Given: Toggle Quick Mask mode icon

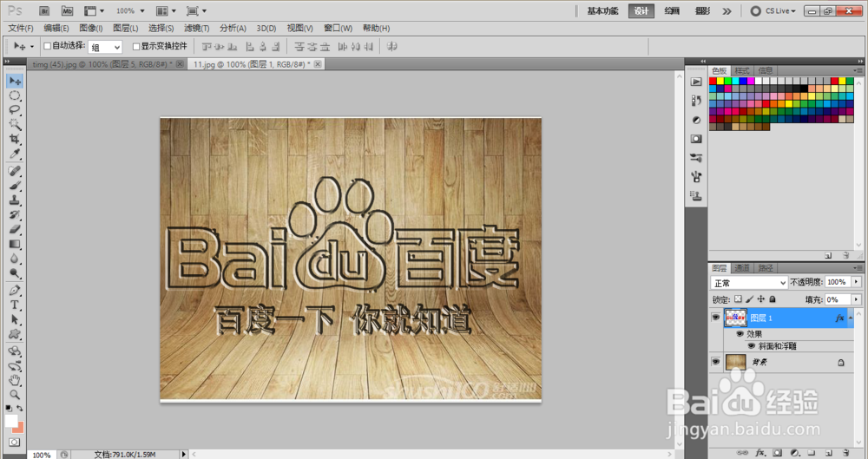Looking at the screenshot, I should click(x=14, y=443).
